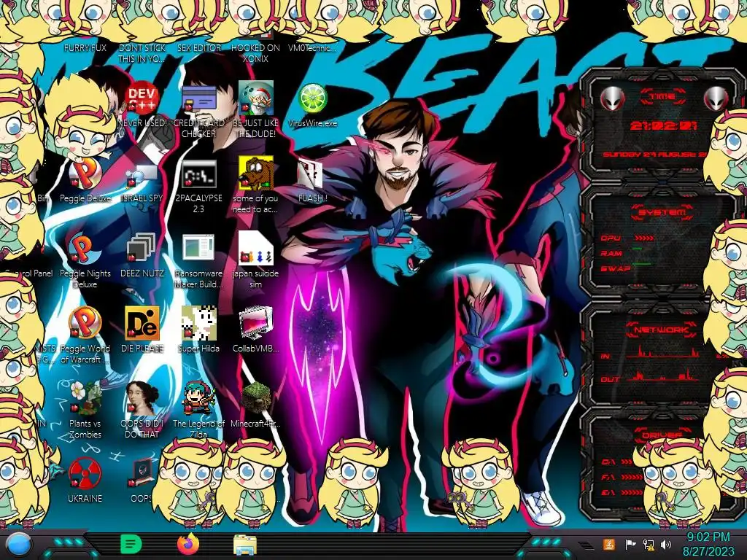Open the 'some of you need to ac...' dog icon
Image resolution: width=747 pixels, height=560 pixels.
[256, 173]
